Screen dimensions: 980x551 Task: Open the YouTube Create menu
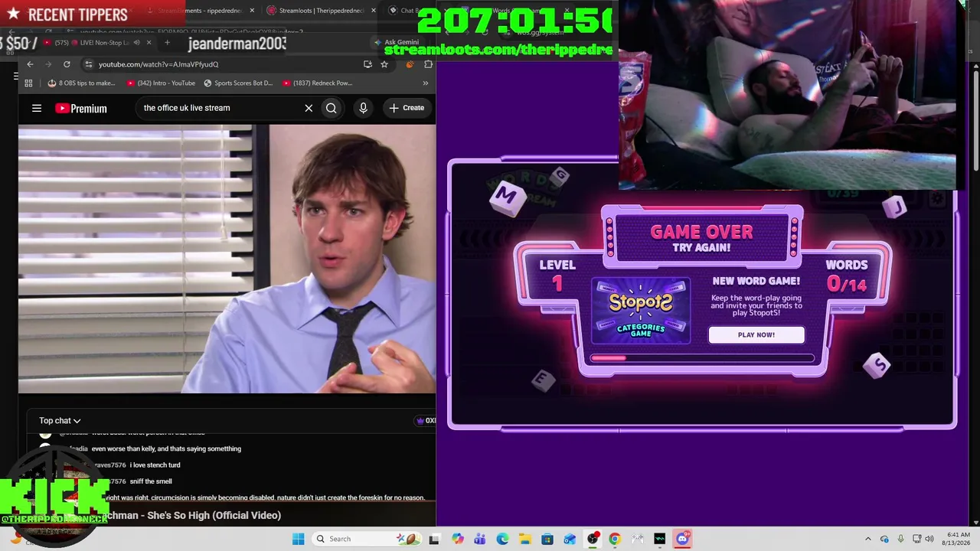407,108
